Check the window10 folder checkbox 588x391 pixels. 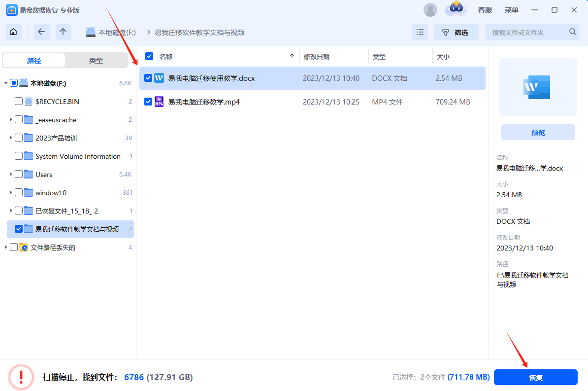tap(19, 193)
